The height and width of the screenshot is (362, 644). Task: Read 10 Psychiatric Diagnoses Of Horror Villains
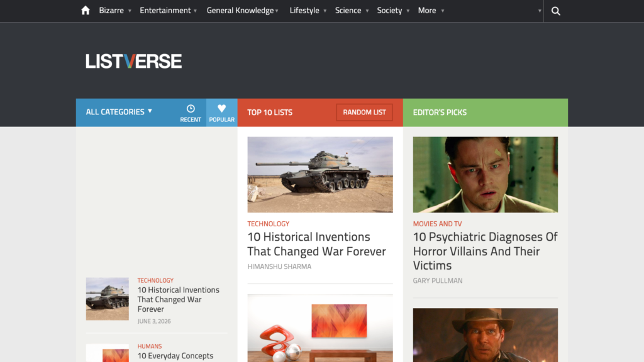tap(485, 251)
